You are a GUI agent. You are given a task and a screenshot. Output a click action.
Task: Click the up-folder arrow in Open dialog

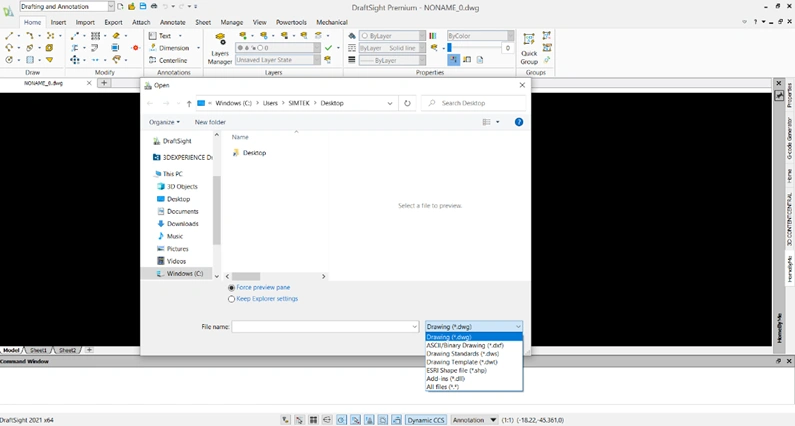[x=189, y=103]
